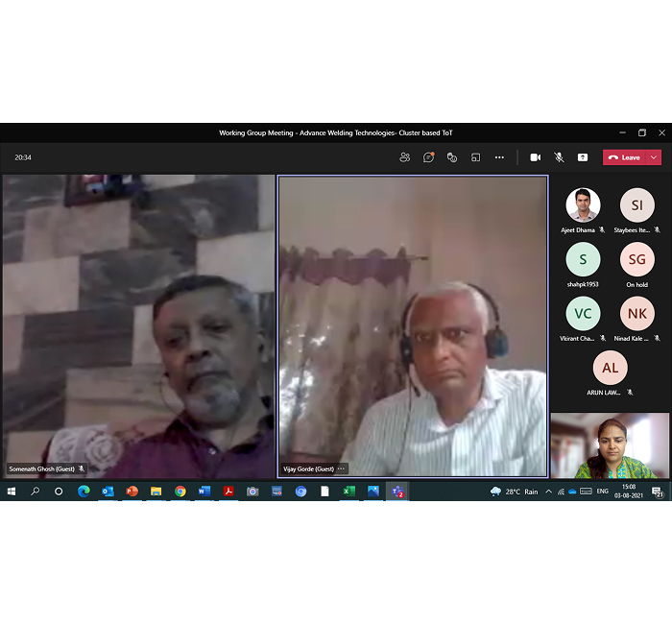Screen dimensions: 672x624
Task: Open Microsoft Excel from the taskbar
Action: (349, 492)
